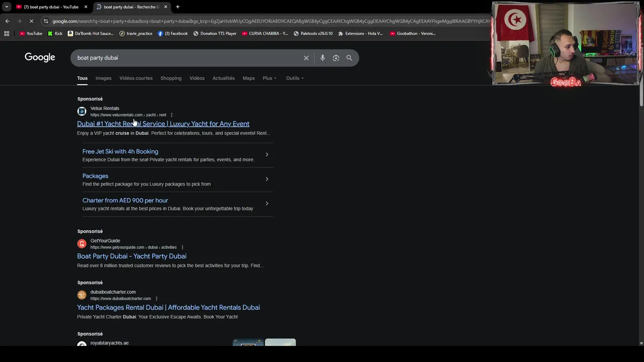
Task: Close the YouTube boat party dubai tab
Action: 86,7
